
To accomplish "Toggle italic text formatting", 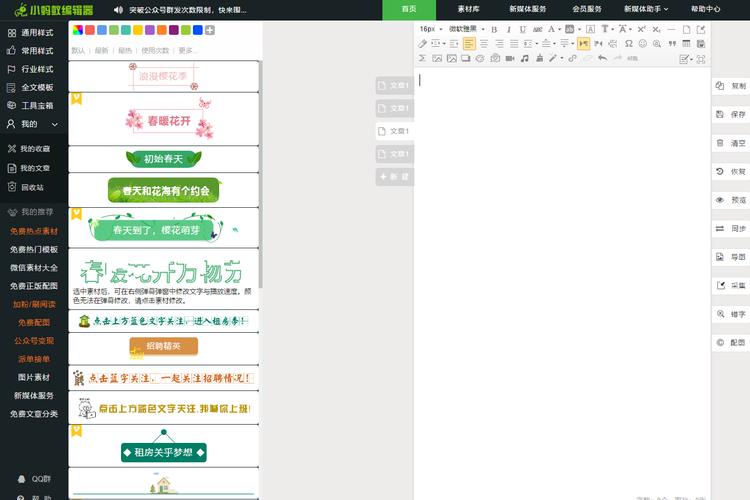I will [508, 30].
